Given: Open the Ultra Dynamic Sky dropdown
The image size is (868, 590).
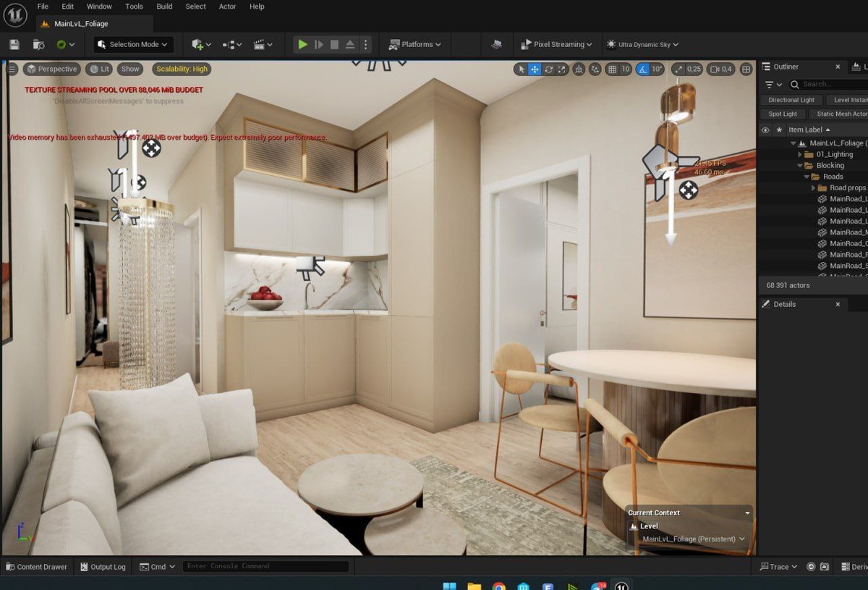Looking at the screenshot, I should pos(642,44).
